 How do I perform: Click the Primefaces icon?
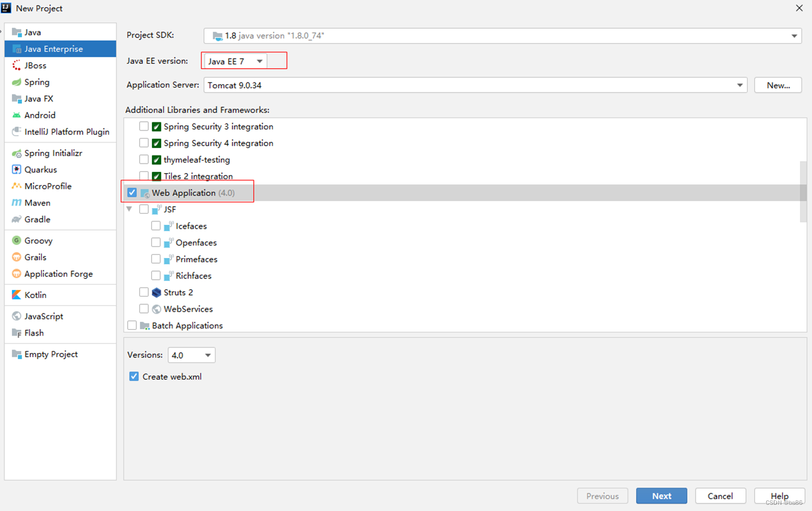(169, 259)
